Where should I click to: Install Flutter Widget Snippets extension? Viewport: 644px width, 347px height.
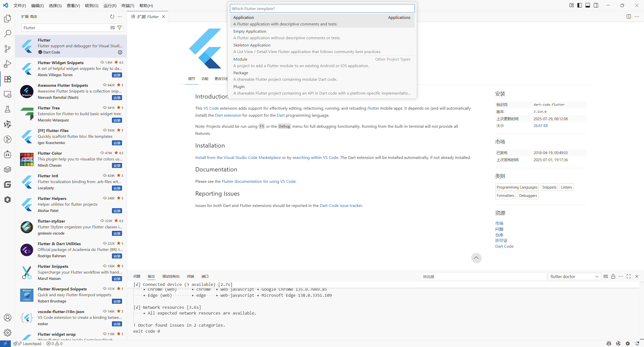117,75
